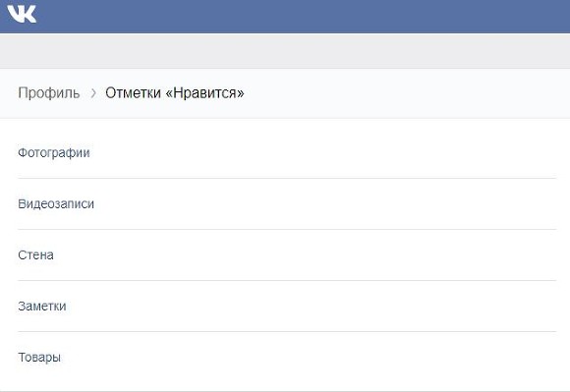View liked videos under Видеозаписи
The image size is (570, 392).
[x=56, y=203]
